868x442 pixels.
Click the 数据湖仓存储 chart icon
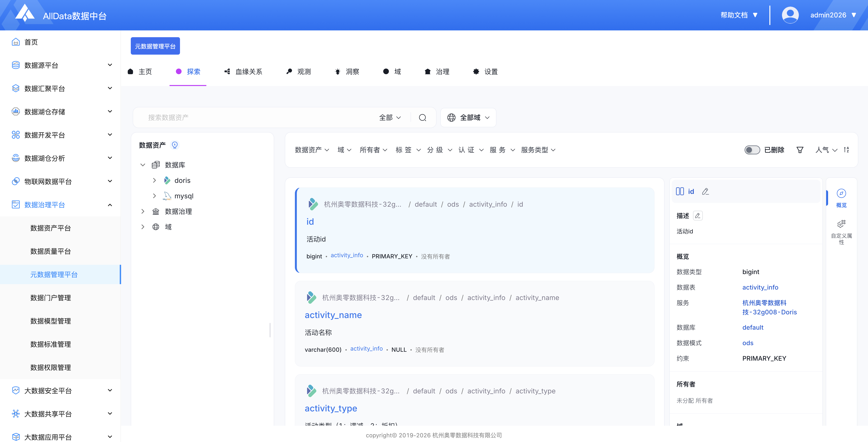point(15,112)
